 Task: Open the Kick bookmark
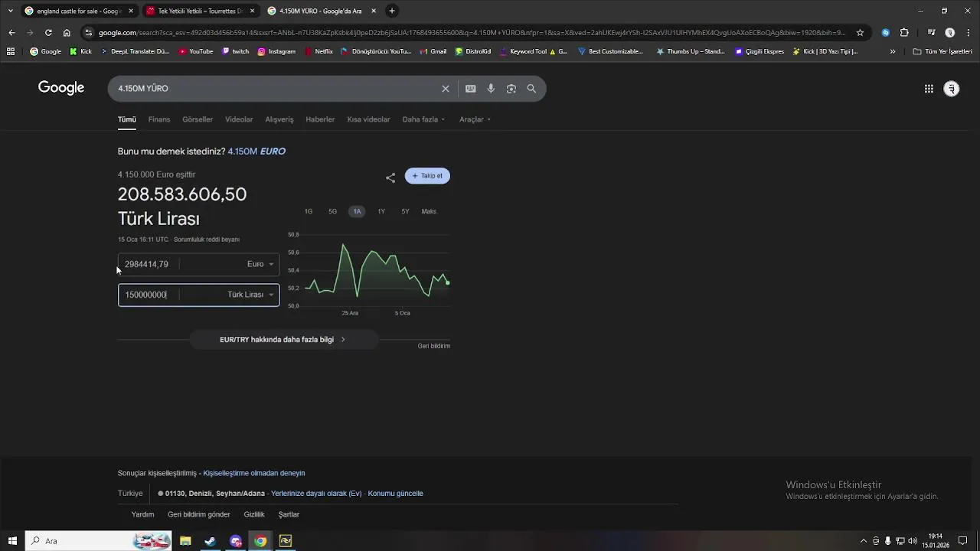(80, 51)
